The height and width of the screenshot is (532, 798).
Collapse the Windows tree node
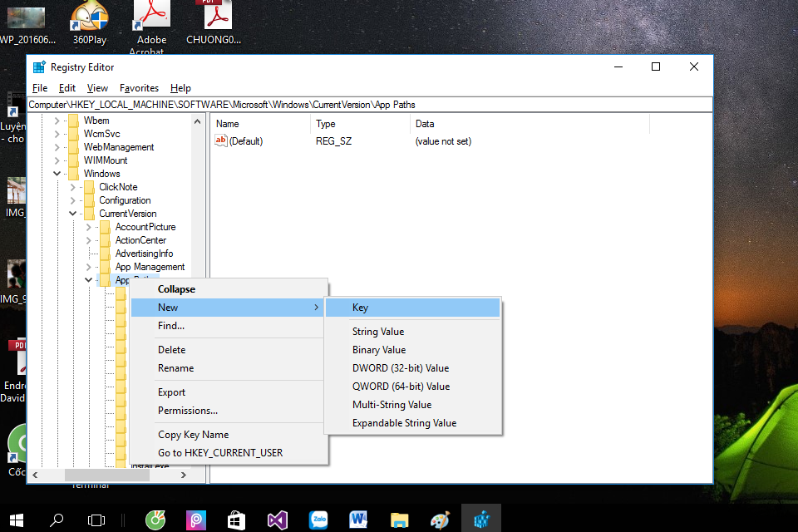point(57,173)
